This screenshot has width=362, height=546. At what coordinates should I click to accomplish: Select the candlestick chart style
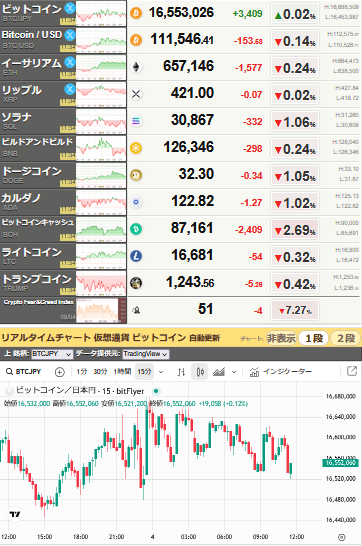[200, 372]
